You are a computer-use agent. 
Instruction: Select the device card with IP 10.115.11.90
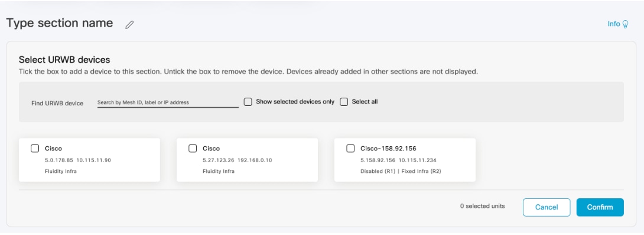pyautogui.click(x=89, y=160)
